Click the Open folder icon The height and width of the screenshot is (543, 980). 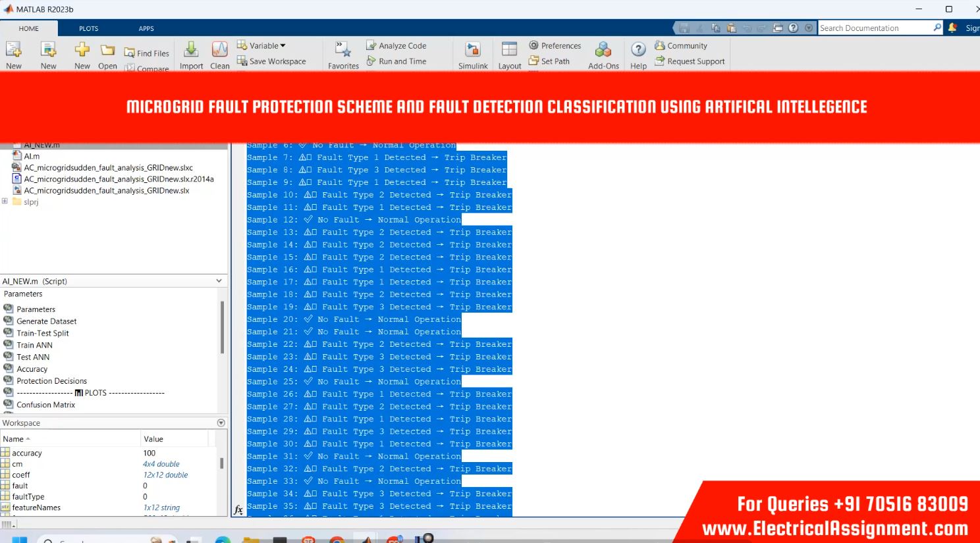[x=107, y=50]
